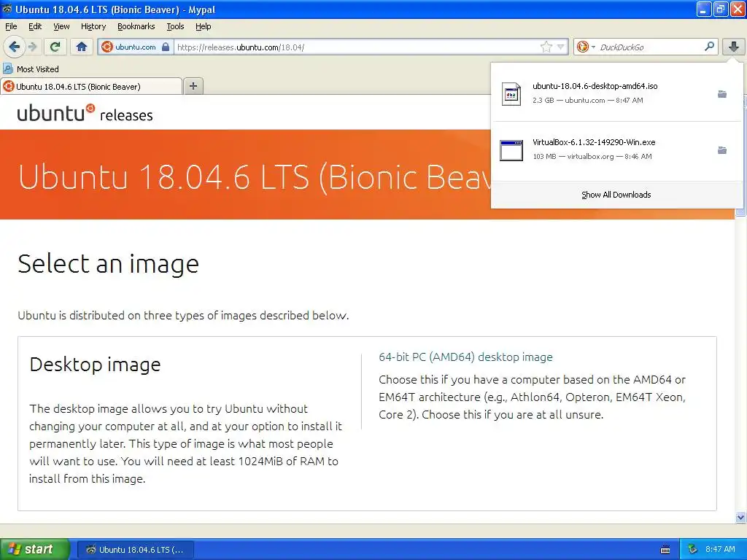Viewport: 747px width, 560px height.
Task: Click the search magnifier icon
Action: pos(709,46)
